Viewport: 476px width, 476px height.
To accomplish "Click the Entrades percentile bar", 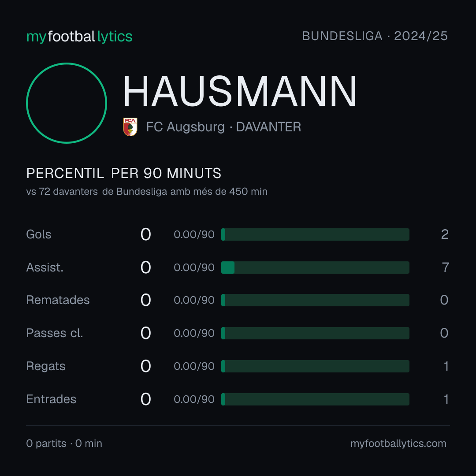I will [x=315, y=399].
